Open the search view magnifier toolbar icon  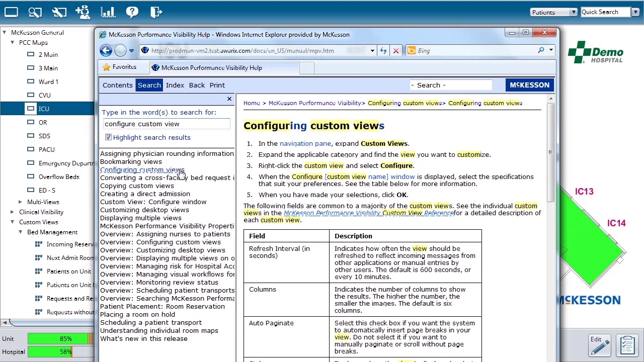[x=35, y=12]
